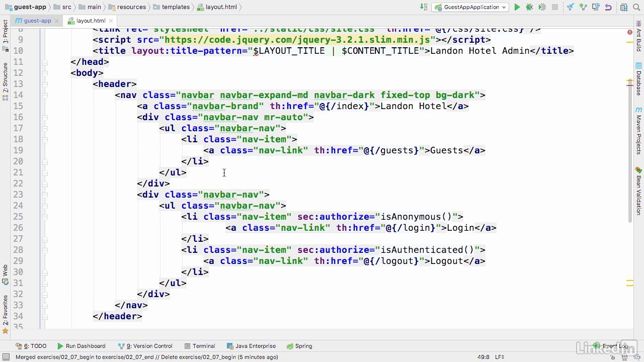This screenshot has height=362, width=644.
Task: Click the 49:8 caret position indicator
Action: pyautogui.click(x=483, y=357)
